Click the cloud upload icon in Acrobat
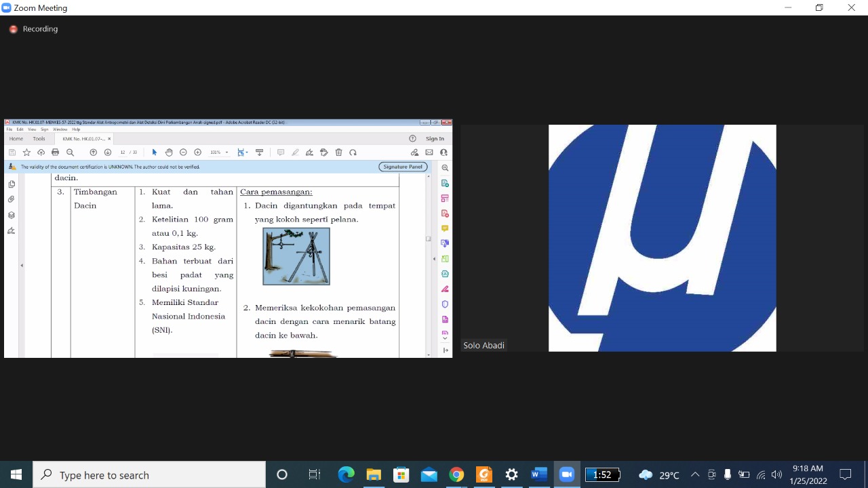The width and height of the screenshot is (868, 488). coord(41,152)
